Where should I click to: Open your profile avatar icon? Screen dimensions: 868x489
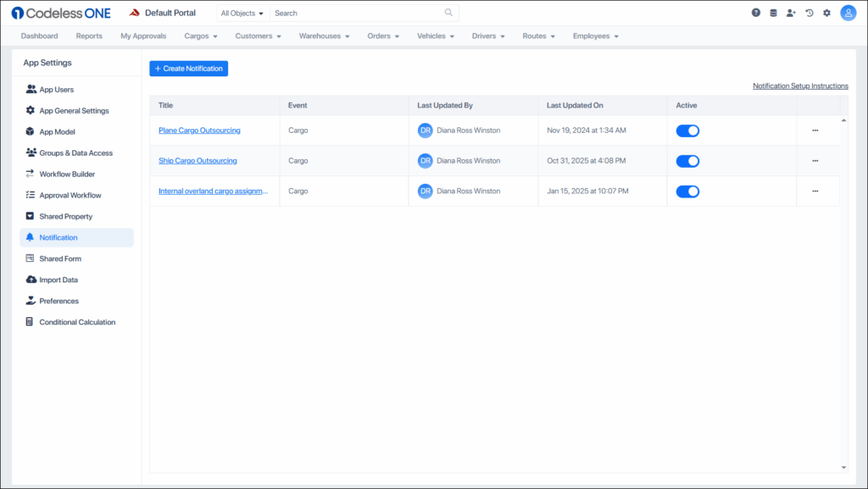[x=848, y=12]
